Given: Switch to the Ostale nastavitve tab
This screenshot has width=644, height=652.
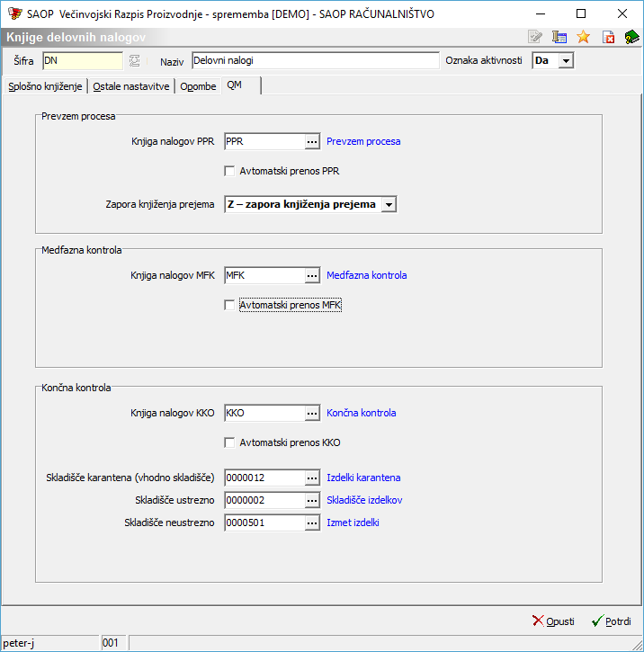Looking at the screenshot, I should coord(131,86).
